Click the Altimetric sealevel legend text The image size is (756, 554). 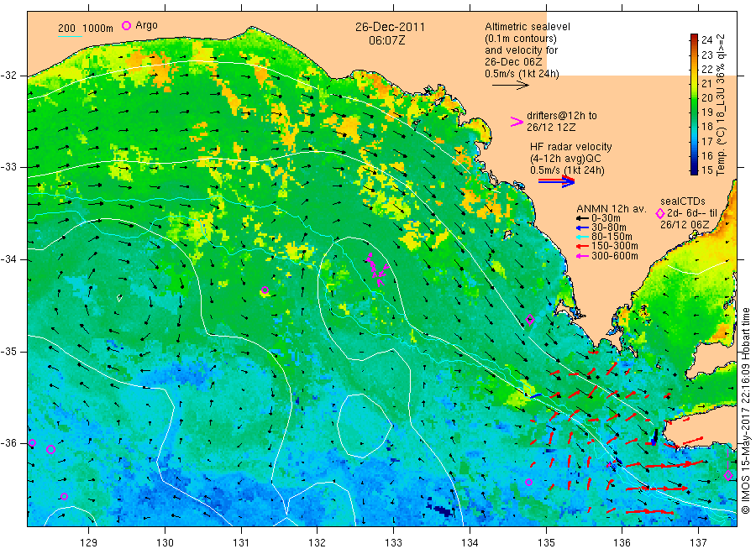[x=527, y=27]
